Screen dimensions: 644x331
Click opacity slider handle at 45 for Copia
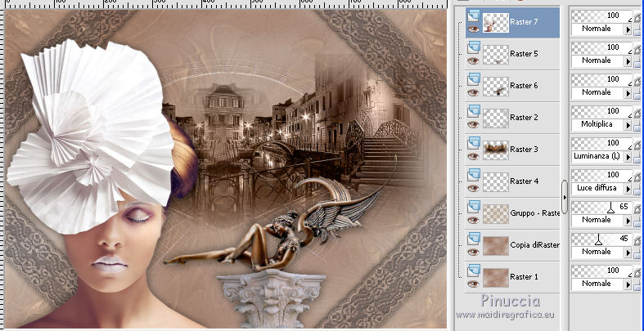point(599,241)
